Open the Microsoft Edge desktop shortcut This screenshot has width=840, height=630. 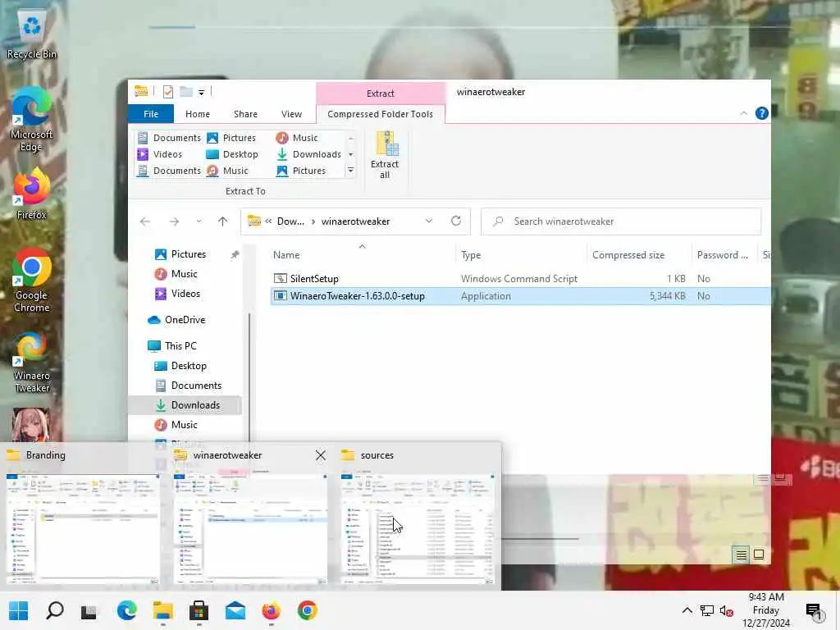(32, 119)
